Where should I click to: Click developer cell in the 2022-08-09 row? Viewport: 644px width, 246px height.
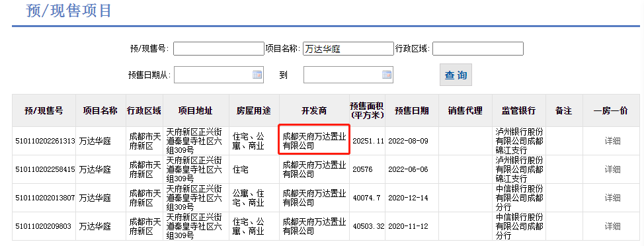pos(314,141)
